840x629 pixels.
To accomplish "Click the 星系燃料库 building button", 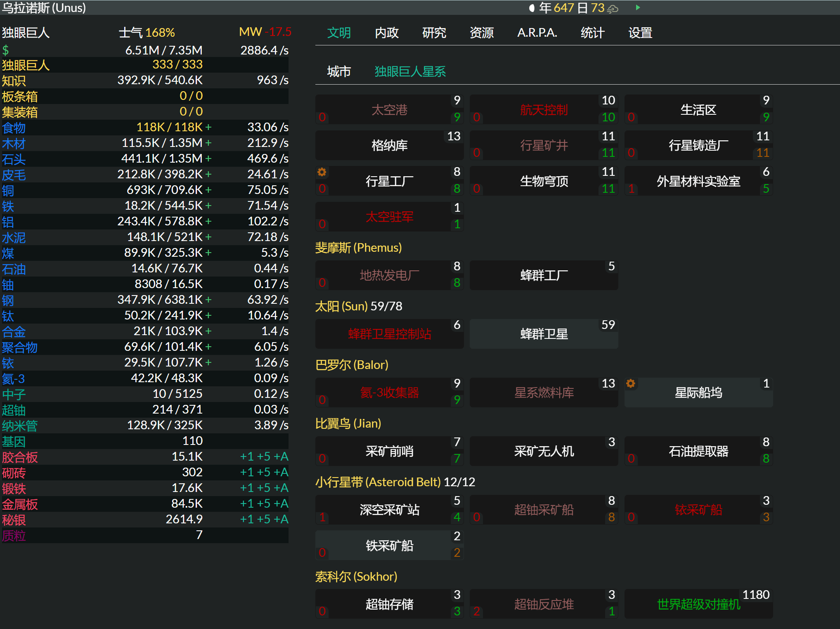I will pyautogui.click(x=544, y=393).
